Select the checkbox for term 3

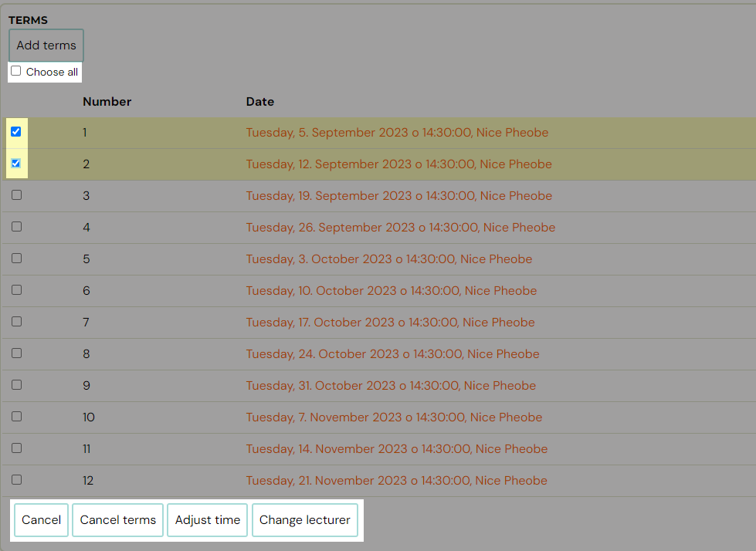click(x=17, y=195)
